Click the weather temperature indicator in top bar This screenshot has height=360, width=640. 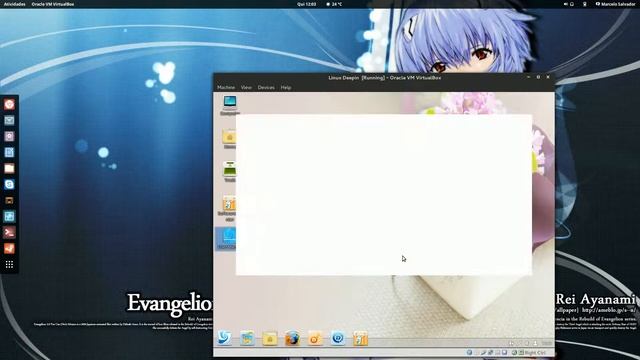point(334,4)
